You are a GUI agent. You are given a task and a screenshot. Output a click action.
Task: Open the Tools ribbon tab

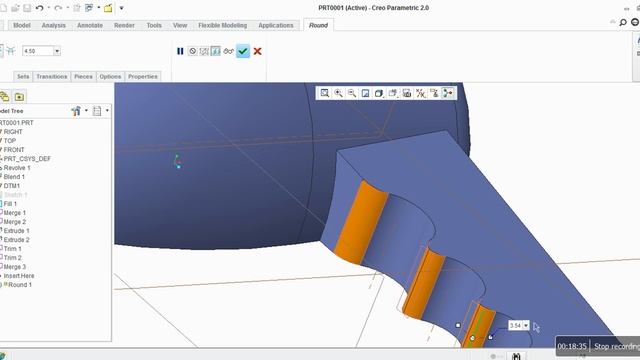(x=154, y=25)
